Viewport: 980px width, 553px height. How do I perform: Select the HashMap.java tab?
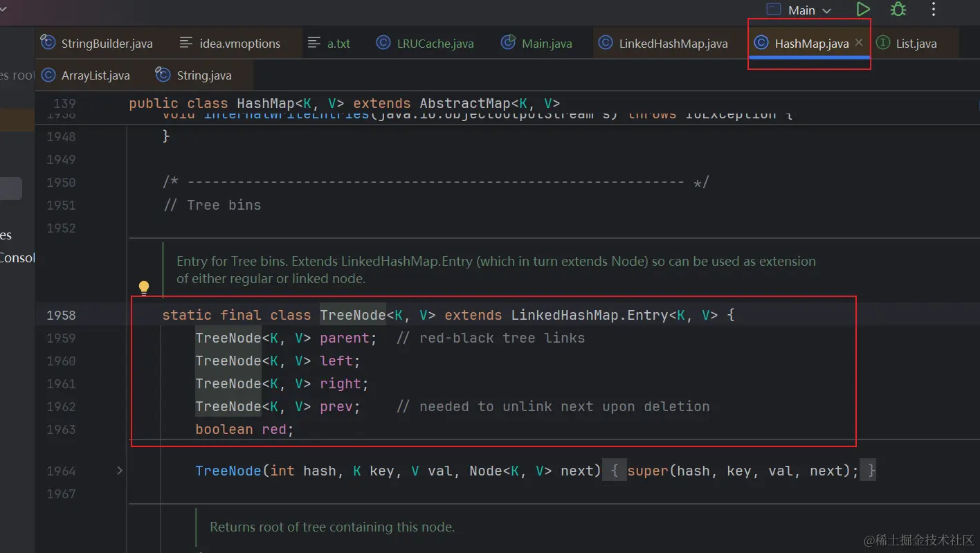[811, 43]
